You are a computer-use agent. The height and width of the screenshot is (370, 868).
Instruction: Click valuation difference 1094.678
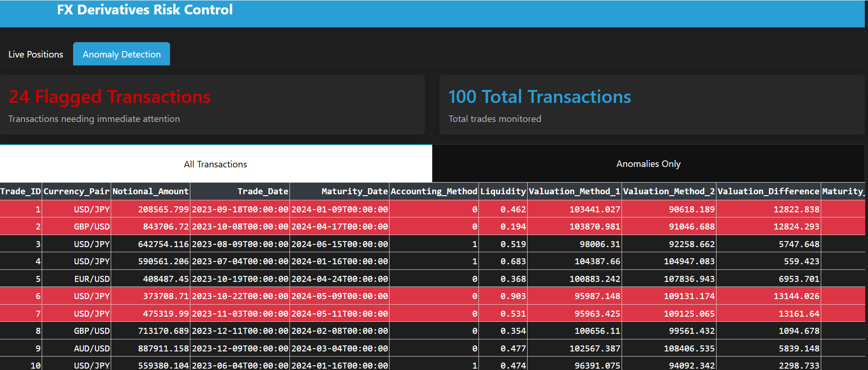tap(768, 331)
